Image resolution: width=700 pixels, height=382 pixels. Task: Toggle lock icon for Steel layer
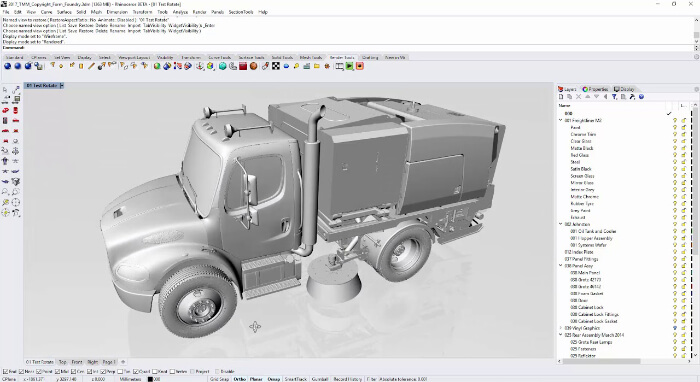coord(683,162)
